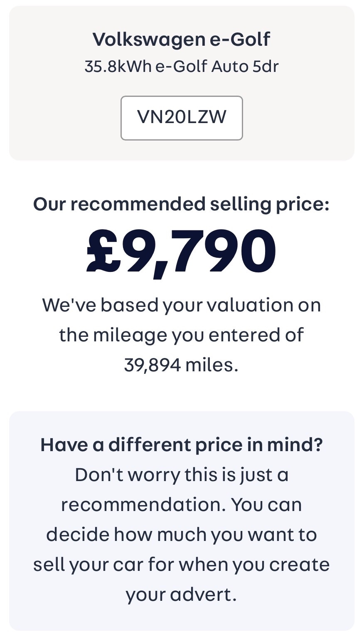Image resolution: width=364 pixels, height=632 pixels.
Task: Click 'Our recommended selling price:' label
Action: (182, 204)
